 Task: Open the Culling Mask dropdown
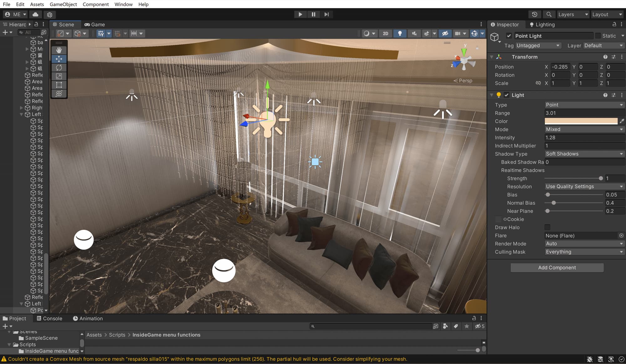[584, 252]
